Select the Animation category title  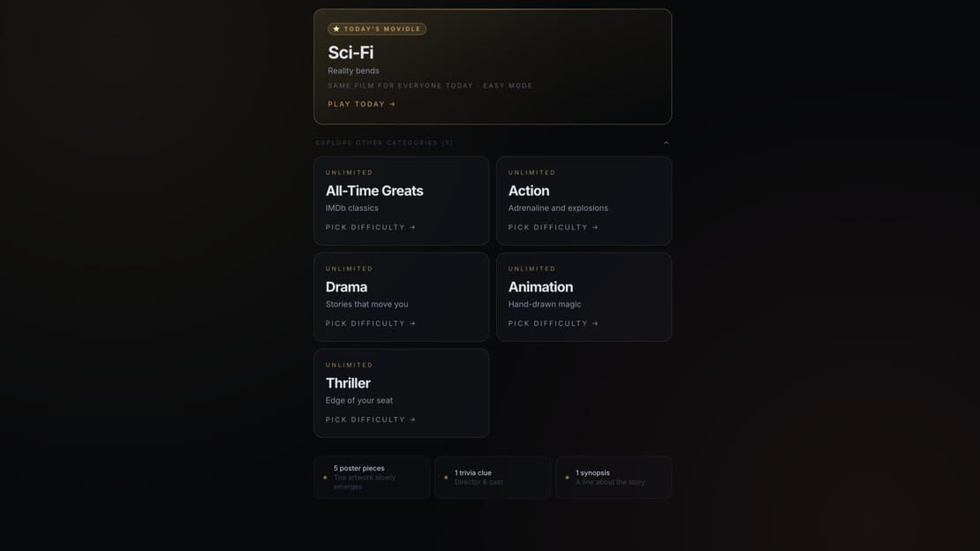540,286
